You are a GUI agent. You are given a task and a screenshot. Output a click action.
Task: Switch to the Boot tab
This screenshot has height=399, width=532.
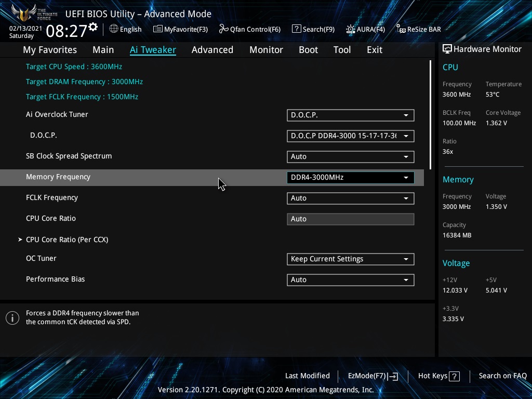[x=309, y=50]
